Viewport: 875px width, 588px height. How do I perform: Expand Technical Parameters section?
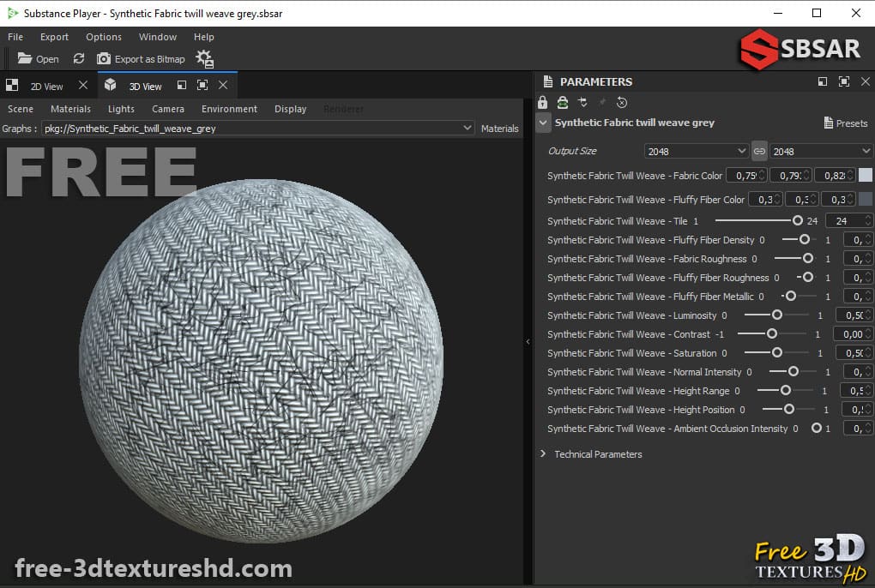click(x=542, y=454)
